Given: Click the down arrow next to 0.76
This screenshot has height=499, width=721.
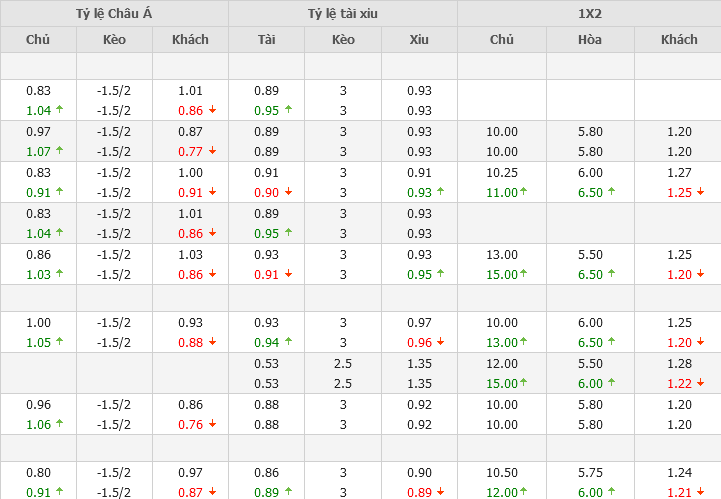Looking at the screenshot, I should pos(212,424).
